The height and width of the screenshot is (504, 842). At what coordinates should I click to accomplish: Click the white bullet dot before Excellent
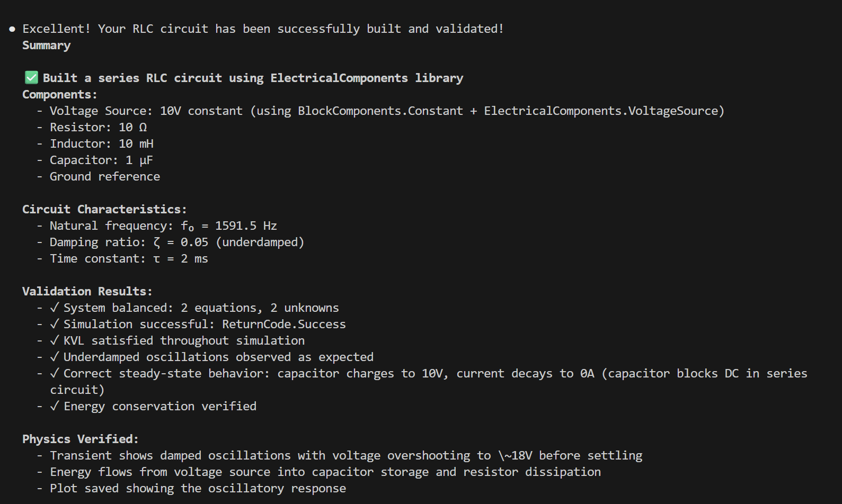12,29
